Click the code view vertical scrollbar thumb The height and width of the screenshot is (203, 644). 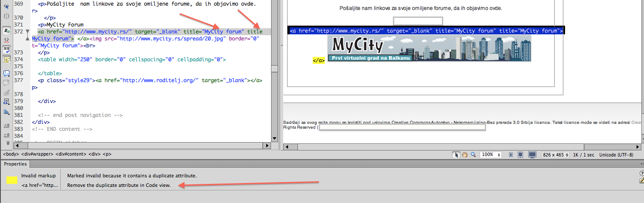pos(274,68)
